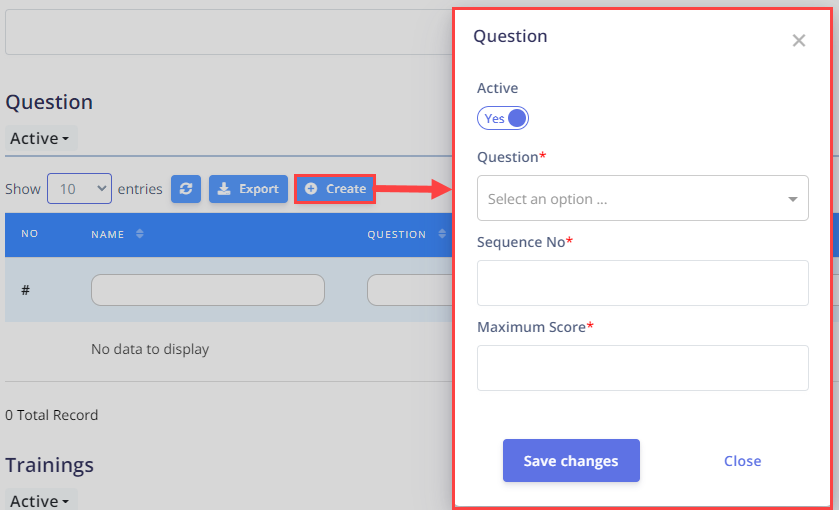Viewport: 839px width, 510px height.
Task: Toggle the Active Yes switch off
Action: tap(502, 118)
